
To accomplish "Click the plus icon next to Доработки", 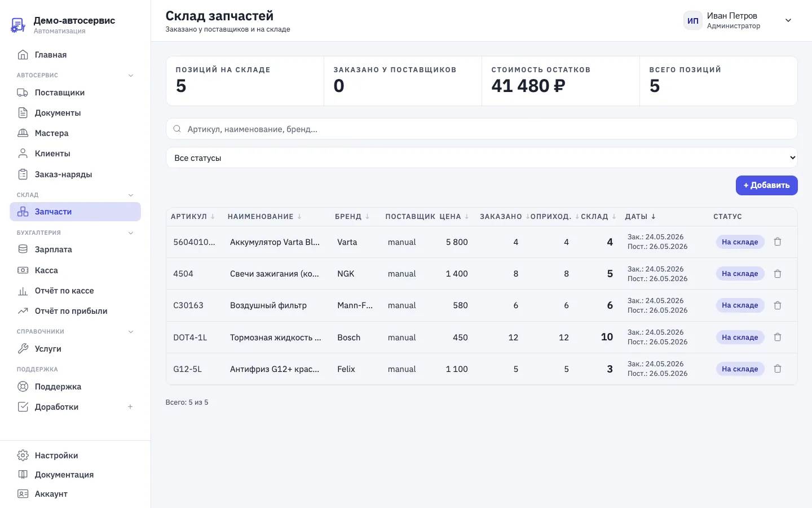I will point(130,407).
